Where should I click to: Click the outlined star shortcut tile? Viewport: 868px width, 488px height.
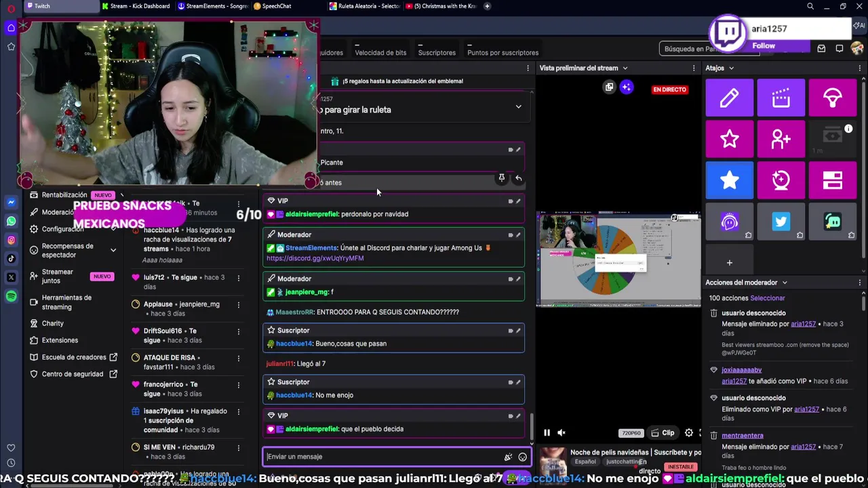[x=729, y=139]
